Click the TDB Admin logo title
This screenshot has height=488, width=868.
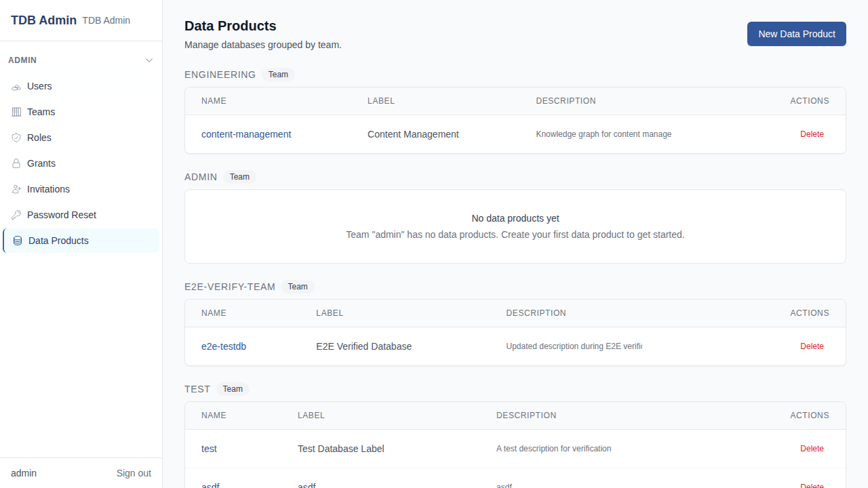point(43,20)
